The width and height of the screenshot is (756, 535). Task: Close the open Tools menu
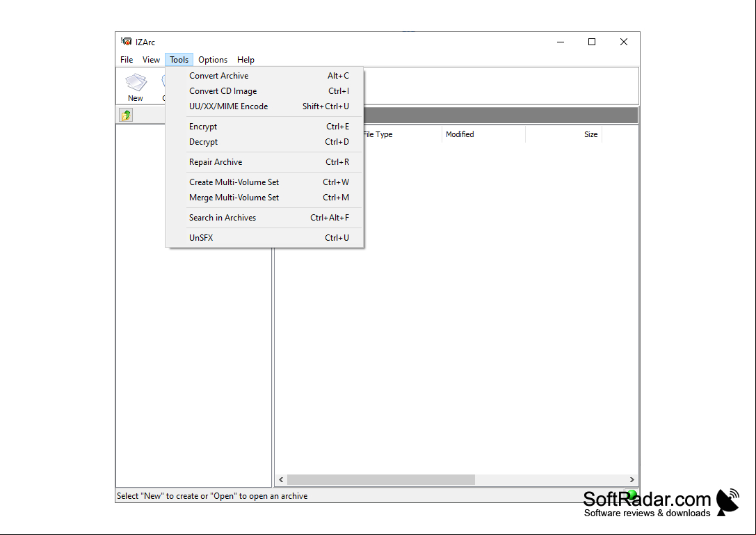click(179, 60)
